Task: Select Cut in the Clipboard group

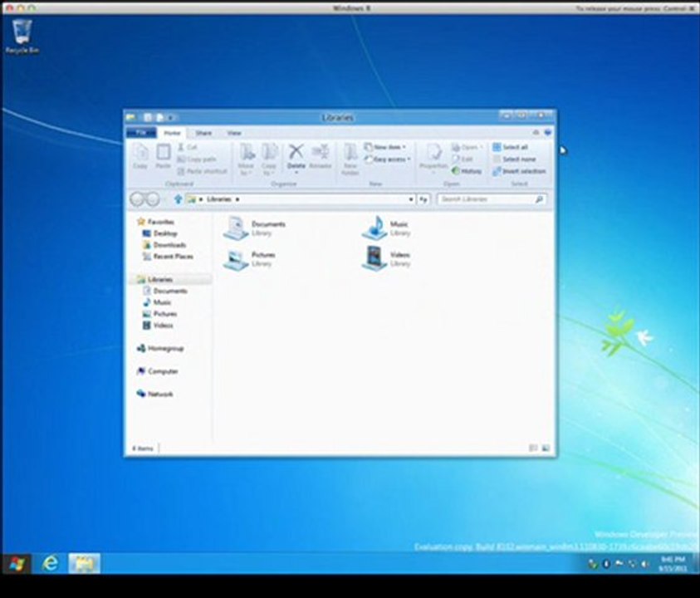Action: [187, 147]
